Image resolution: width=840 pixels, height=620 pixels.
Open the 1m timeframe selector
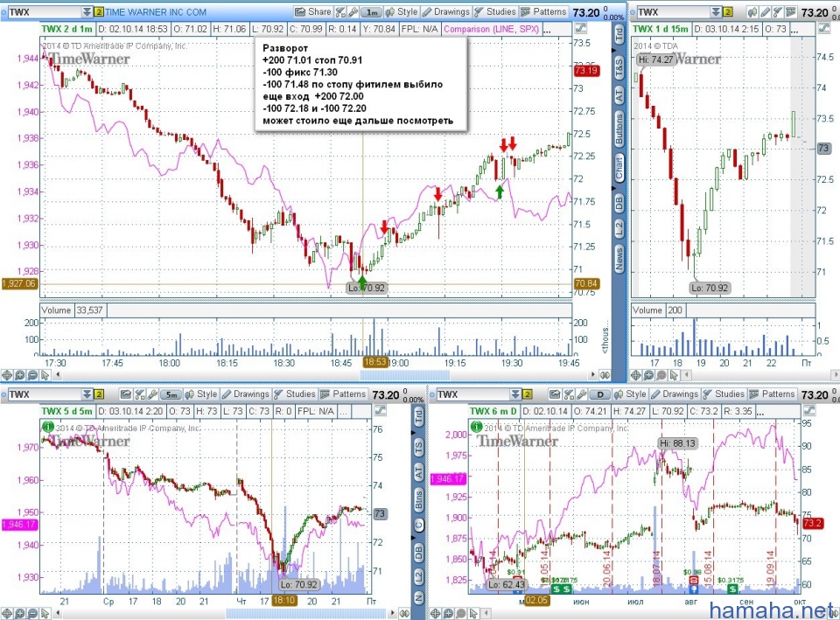tap(371, 12)
